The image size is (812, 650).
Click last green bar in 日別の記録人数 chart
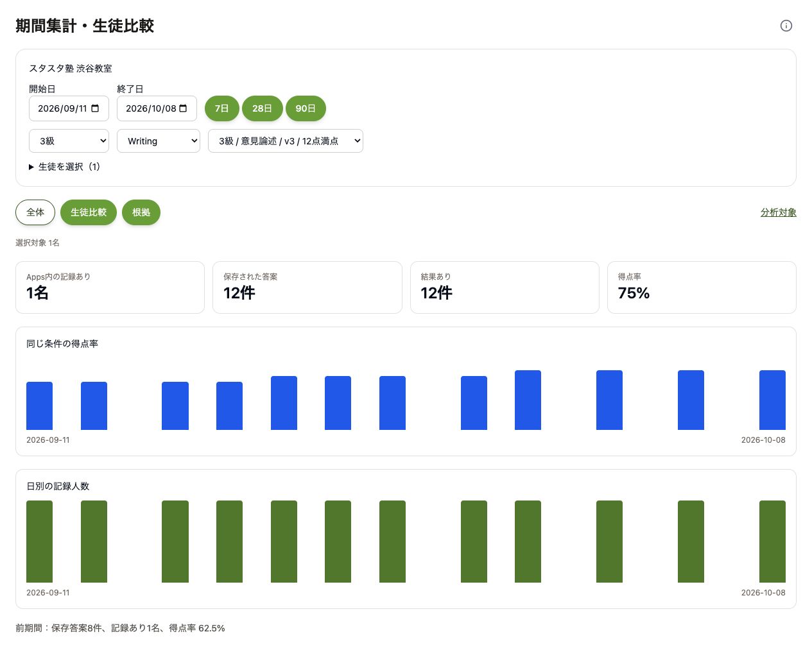[772, 542]
